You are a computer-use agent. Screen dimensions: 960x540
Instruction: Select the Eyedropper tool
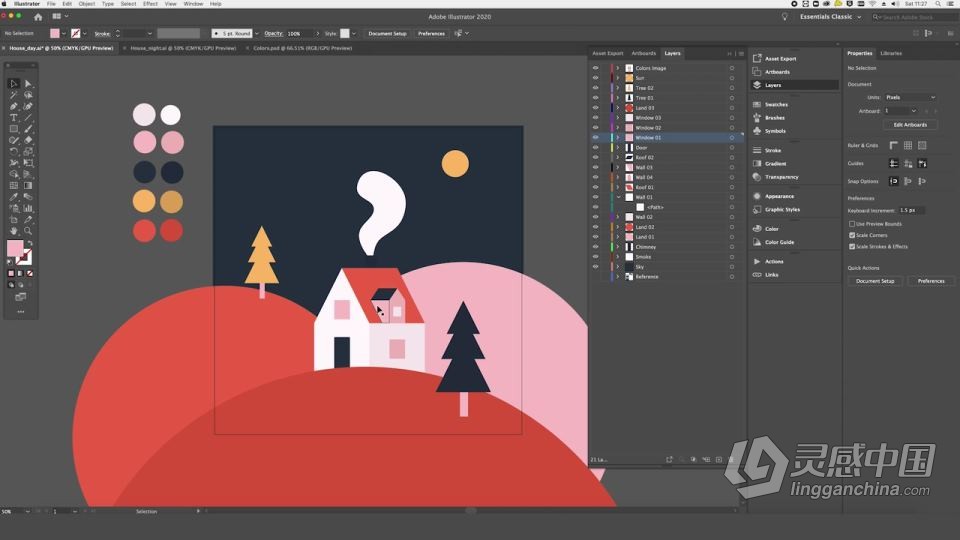(x=13, y=197)
